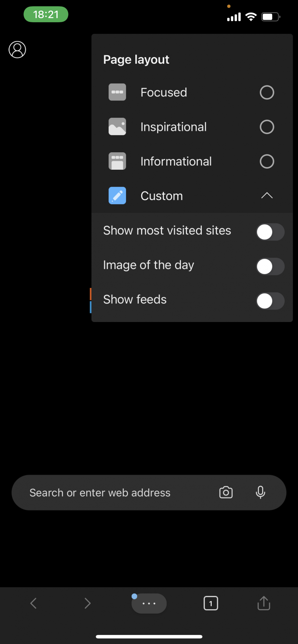The height and width of the screenshot is (644, 298).
Task: Turn on Show feeds switch
Action: tap(270, 301)
